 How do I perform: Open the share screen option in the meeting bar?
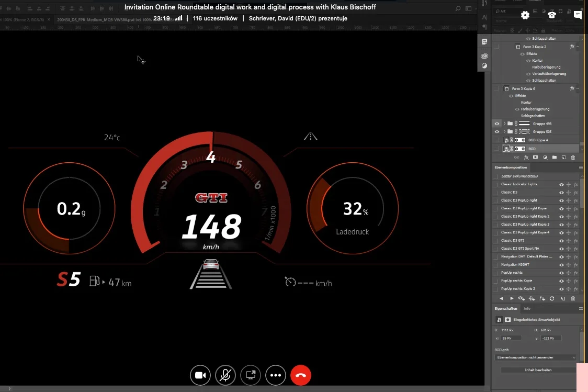tap(251, 375)
